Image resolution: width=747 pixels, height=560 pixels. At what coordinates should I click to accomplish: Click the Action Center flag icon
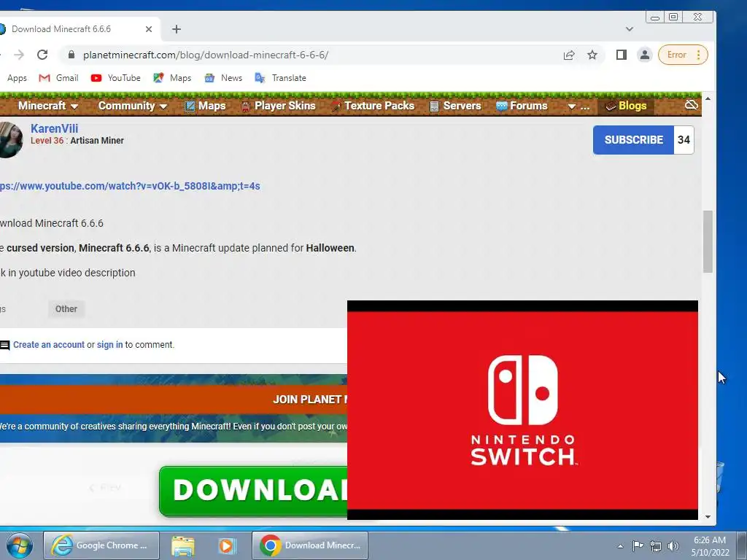[x=638, y=545]
